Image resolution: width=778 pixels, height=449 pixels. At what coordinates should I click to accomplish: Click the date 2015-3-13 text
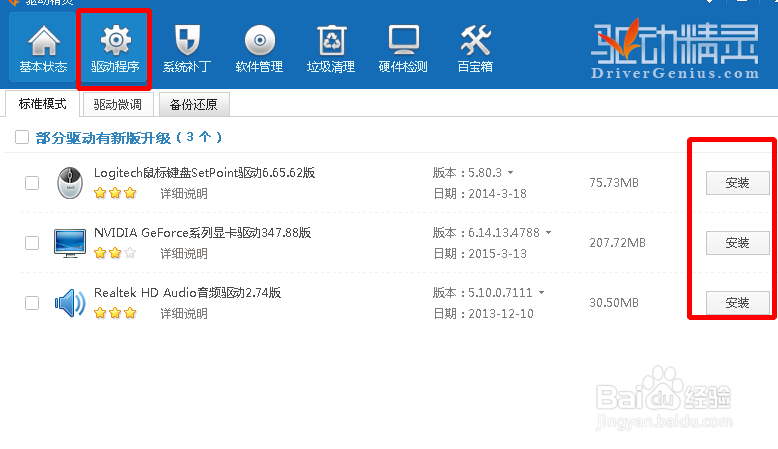point(497,254)
